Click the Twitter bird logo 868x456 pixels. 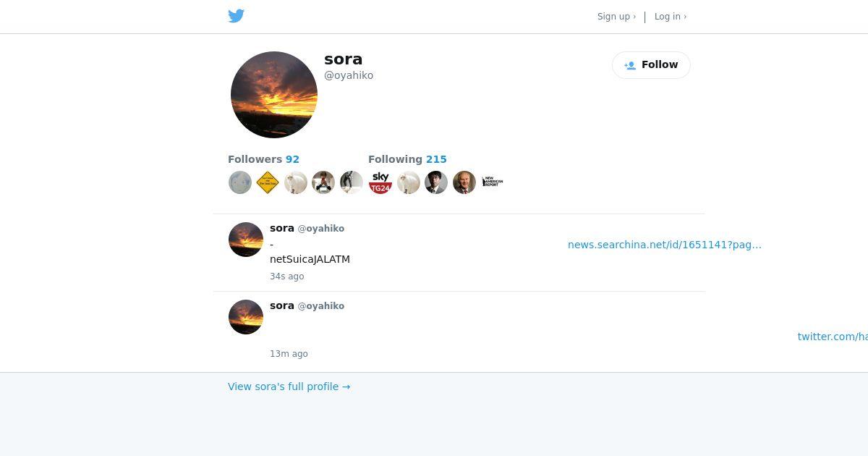[236, 16]
